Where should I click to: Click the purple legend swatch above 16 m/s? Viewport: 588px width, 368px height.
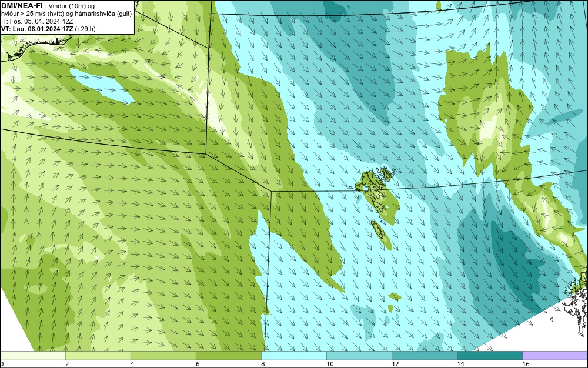(x=555, y=355)
